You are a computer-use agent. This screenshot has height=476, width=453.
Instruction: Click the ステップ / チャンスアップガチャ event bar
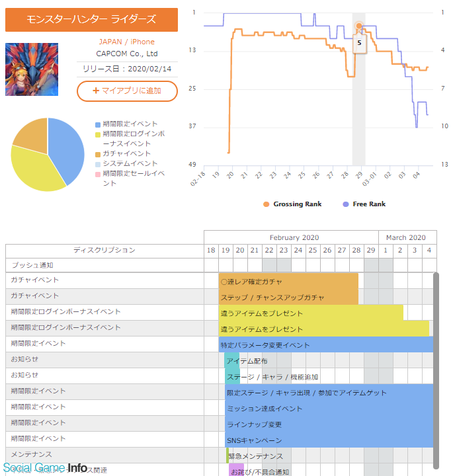pyautogui.click(x=288, y=297)
